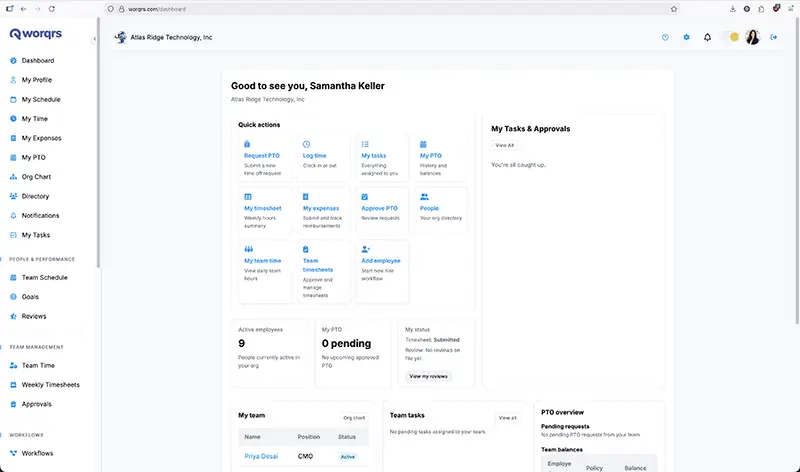Viewport: 800px width, 472px height.
Task: Click the page vertical scrollbar
Action: click(x=797, y=171)
